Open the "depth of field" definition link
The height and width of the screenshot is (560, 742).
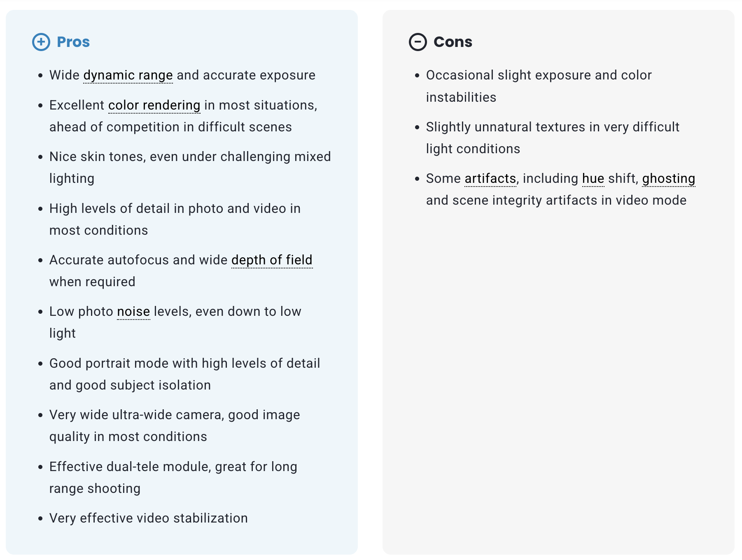272,260
